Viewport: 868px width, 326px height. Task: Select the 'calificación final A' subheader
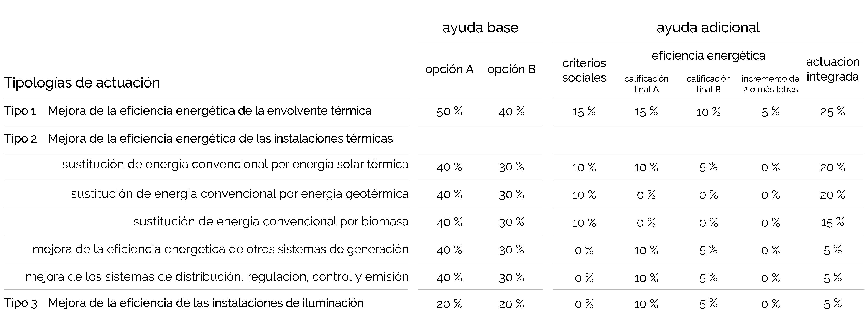tap(646, 84)
